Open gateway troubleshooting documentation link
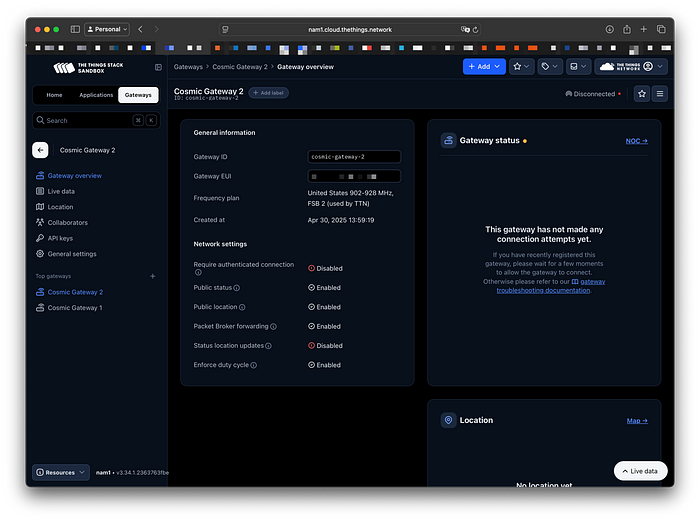 [x=551, y=286]
